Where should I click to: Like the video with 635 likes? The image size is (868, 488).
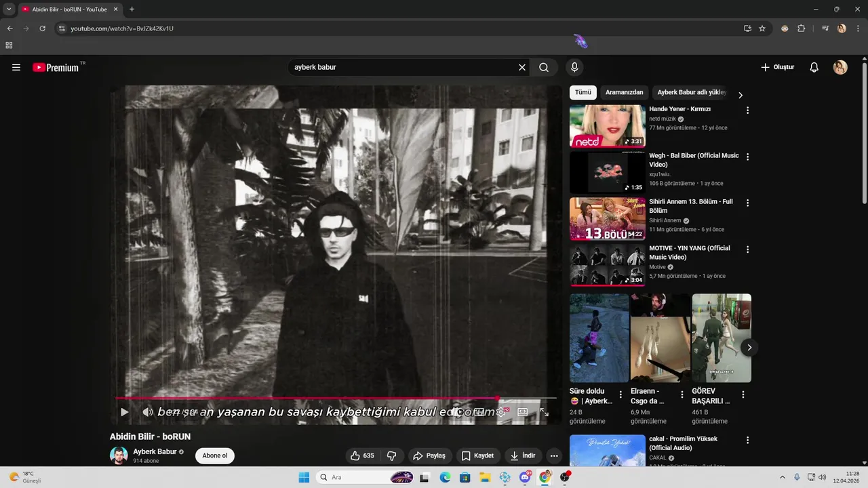362,455
